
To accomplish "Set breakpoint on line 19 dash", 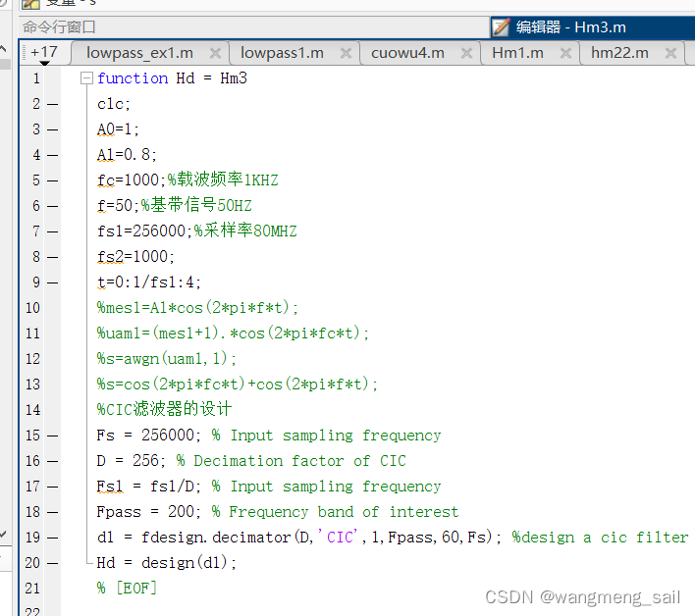I will pos(52,538).
